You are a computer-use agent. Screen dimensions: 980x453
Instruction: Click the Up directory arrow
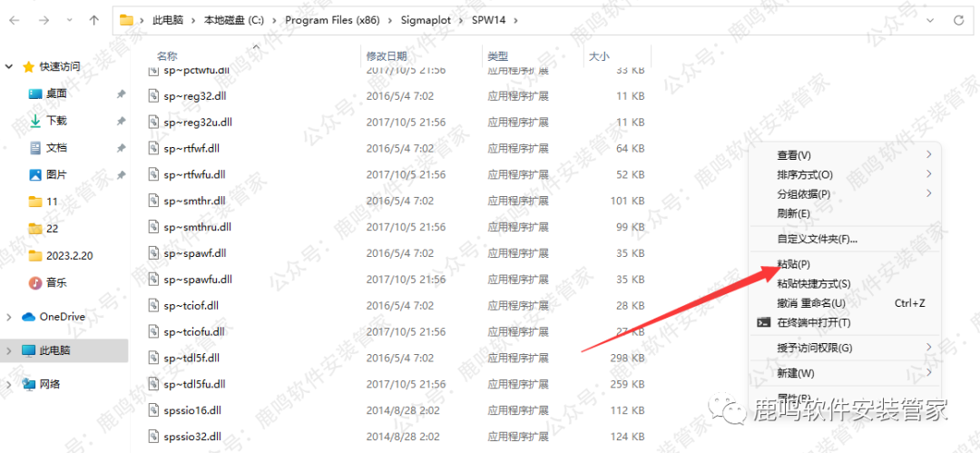[x=93, y=19]
